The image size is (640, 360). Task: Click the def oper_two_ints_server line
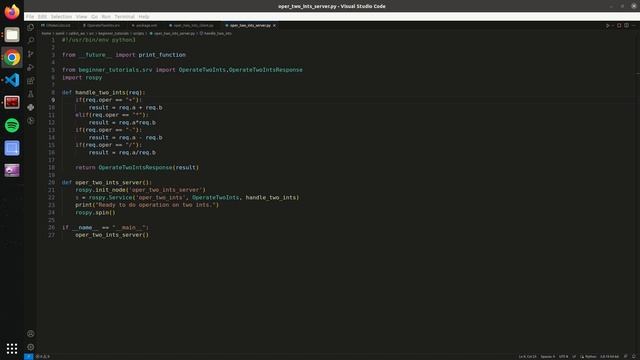107,182
